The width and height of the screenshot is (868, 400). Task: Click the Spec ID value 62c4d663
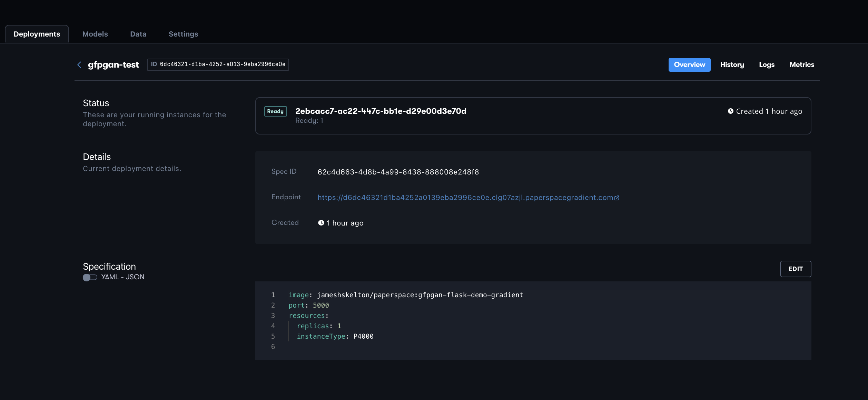click(x=398, y=172)
